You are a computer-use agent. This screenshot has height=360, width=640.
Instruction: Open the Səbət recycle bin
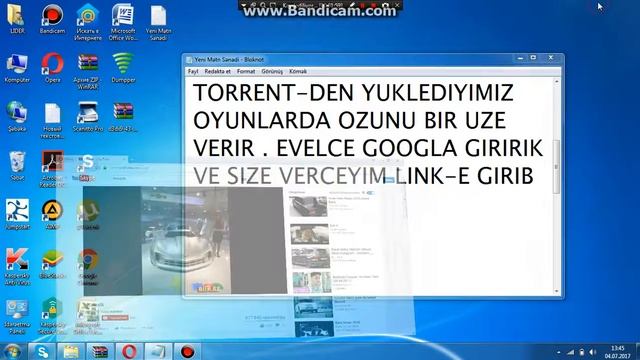17,166
